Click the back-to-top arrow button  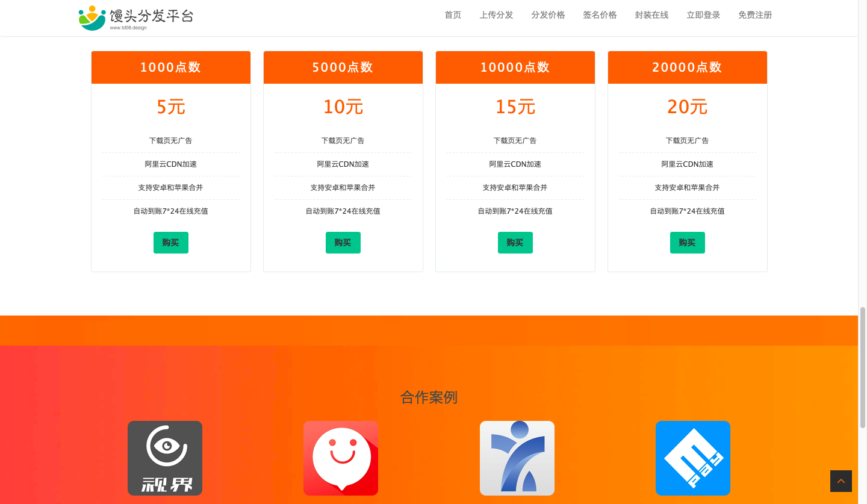(841, 481)
